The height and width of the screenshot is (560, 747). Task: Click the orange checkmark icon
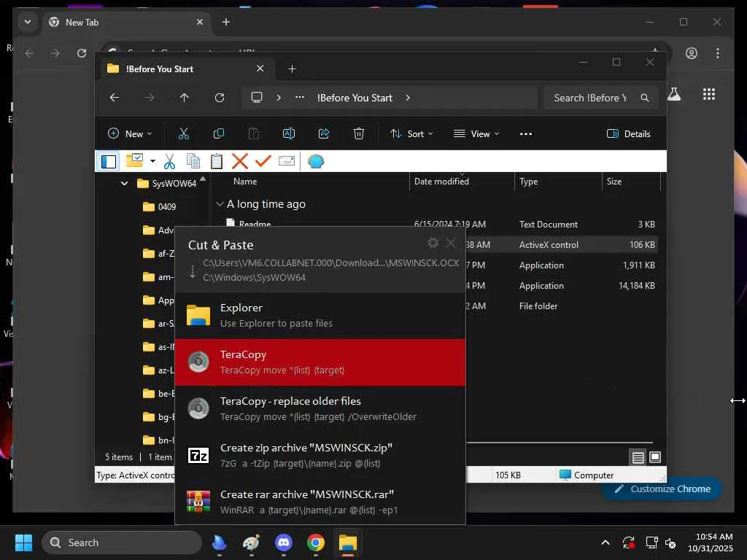point(263,161)
